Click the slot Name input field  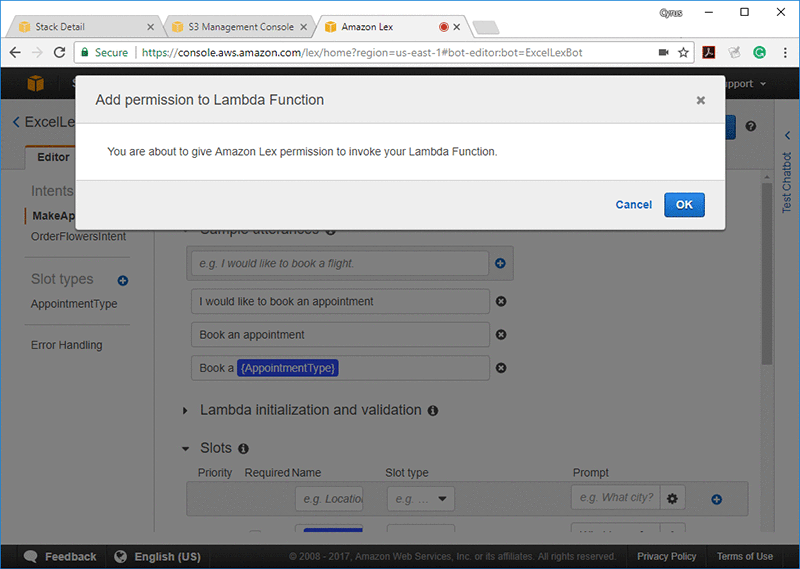click(x=329, y=499)
